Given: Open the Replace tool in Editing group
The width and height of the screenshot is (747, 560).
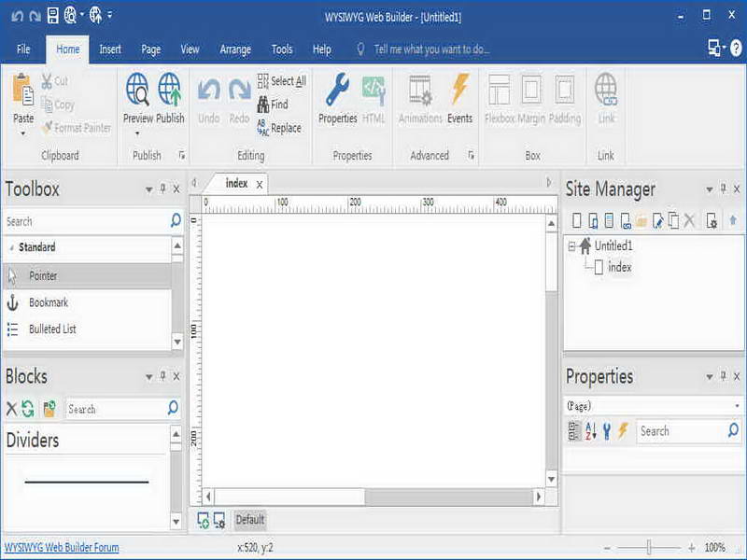Looking at the screenshot, I should [x=279, y=128].
